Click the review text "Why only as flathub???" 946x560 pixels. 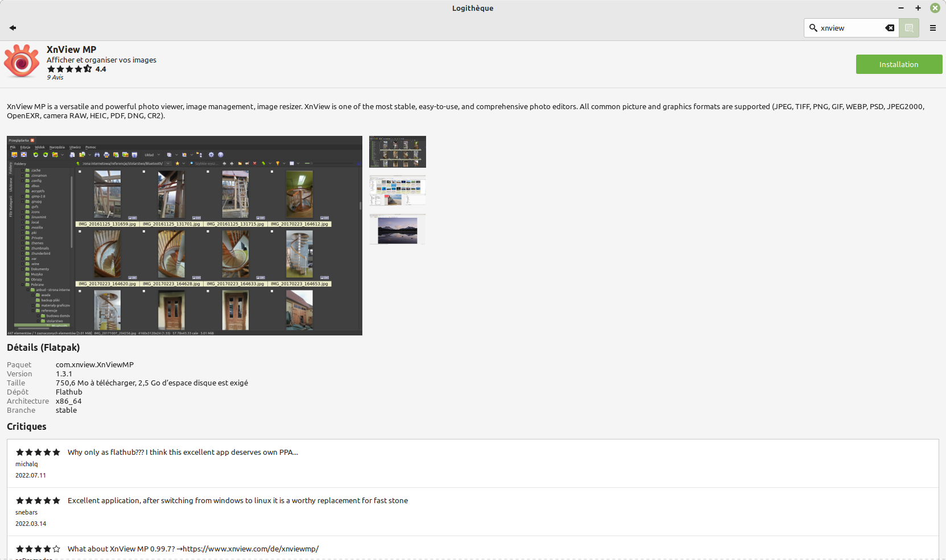(x=106, y=452)
